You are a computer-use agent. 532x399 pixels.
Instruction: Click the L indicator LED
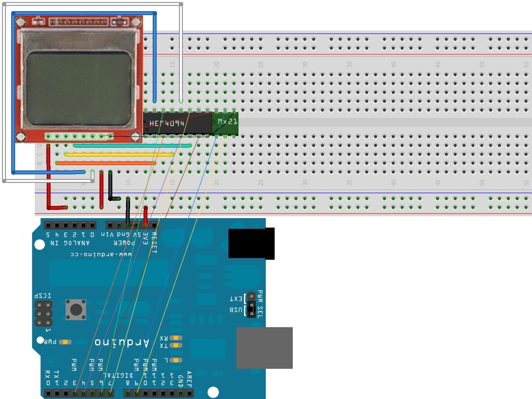[x=176, y=360]
